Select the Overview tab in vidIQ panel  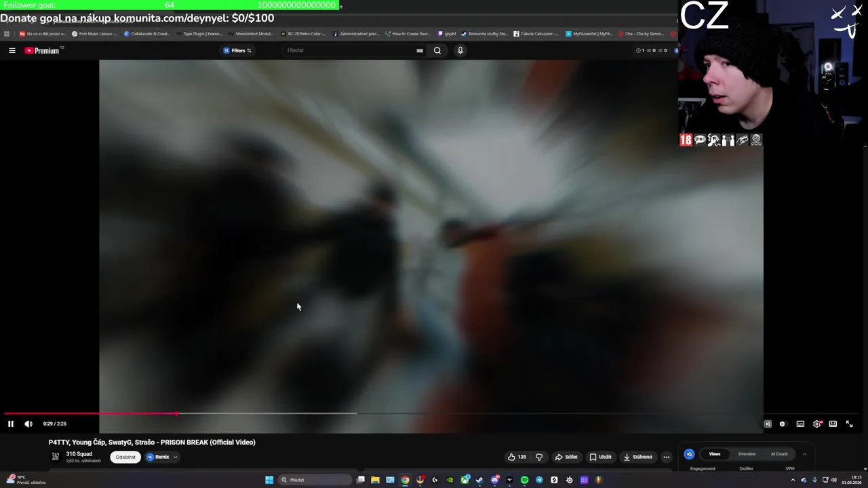tap(747, 454)
